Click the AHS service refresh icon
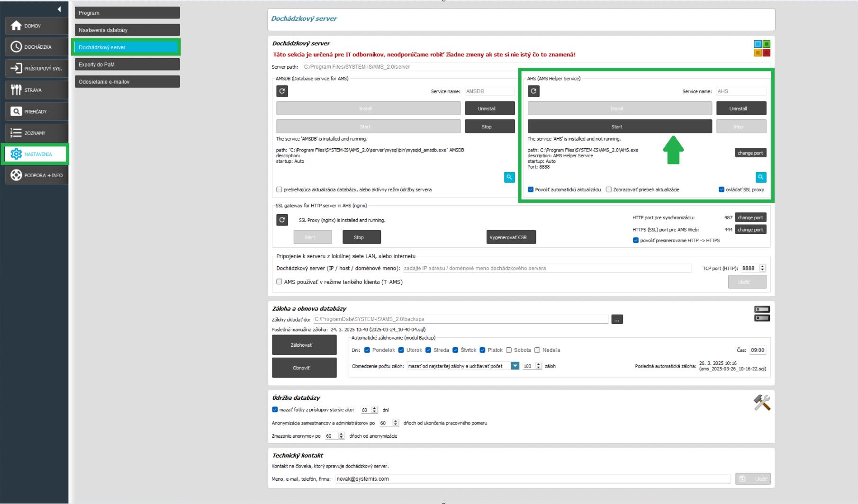The width and height of the screenshot is (858, 504). click(533, 91)
